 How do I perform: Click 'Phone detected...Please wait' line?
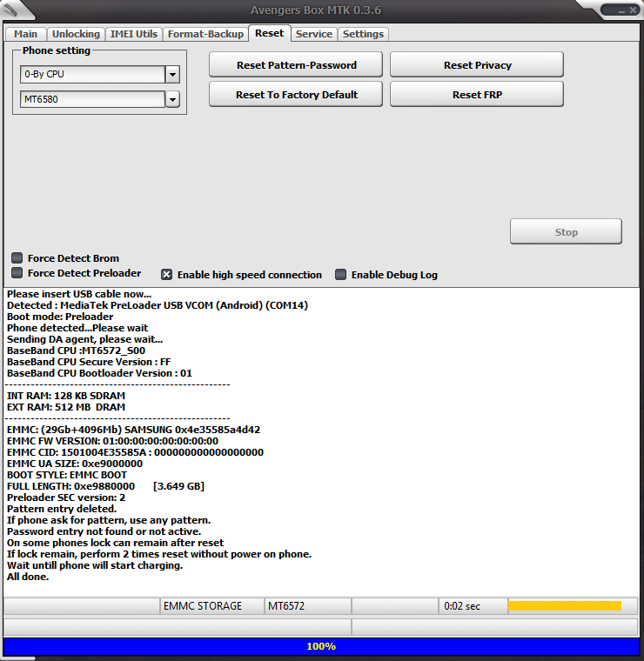(x=77, y=328)
